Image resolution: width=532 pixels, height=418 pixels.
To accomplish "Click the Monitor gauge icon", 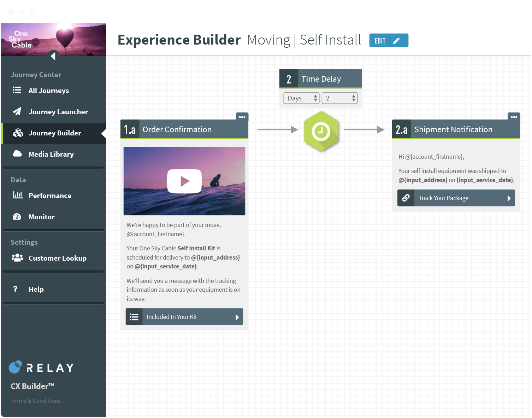I will pos(17,216).
